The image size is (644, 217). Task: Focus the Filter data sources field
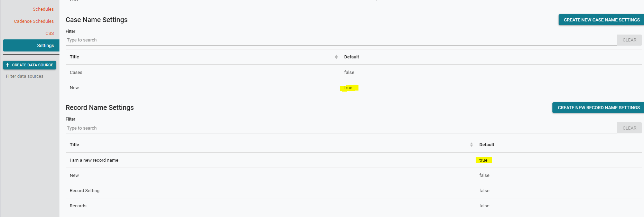31,76
